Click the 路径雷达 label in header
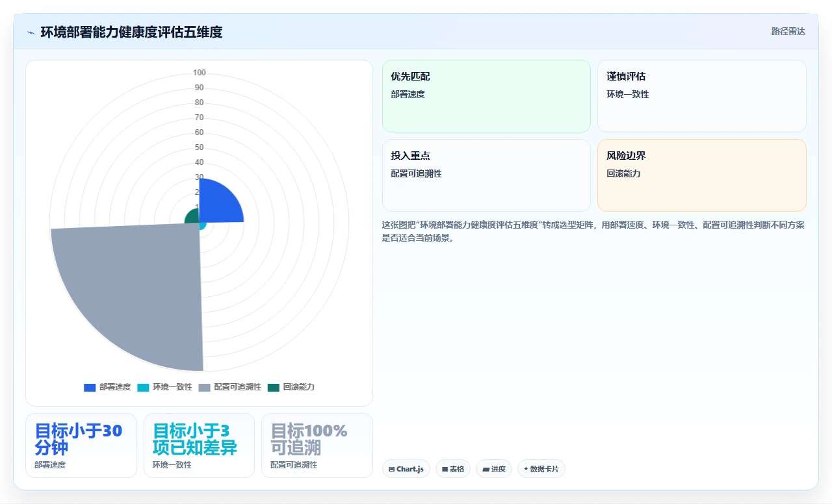The width and height of the screenshot is (832, 504). [x=788, y=31]
